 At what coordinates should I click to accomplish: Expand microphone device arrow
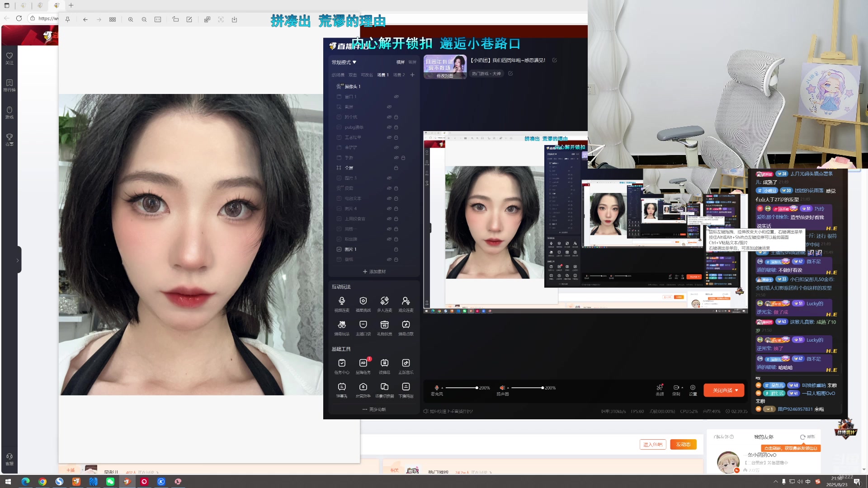click(x=442, y=388)
